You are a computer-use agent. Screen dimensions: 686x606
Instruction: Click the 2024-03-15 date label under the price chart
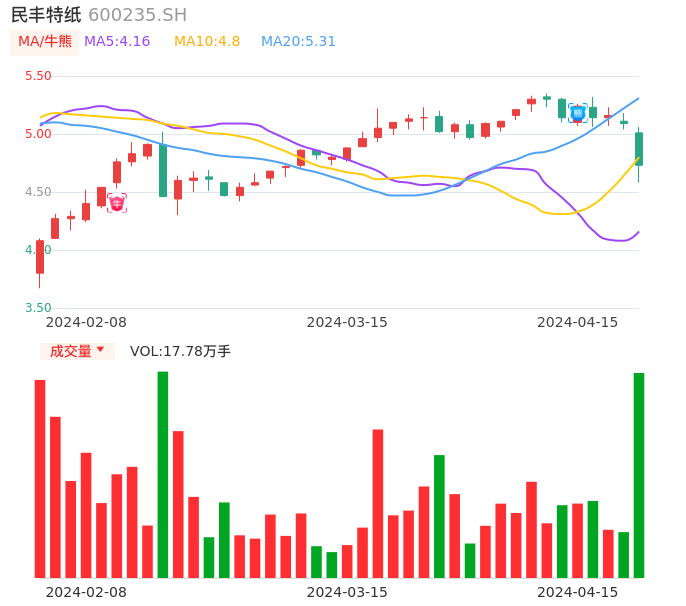click(x=346, y=322)
